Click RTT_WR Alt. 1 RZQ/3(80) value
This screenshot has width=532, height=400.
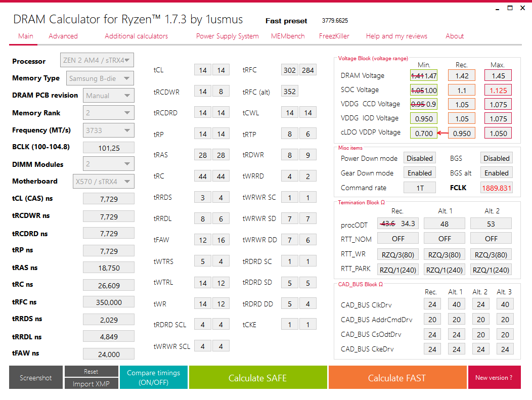445,254
